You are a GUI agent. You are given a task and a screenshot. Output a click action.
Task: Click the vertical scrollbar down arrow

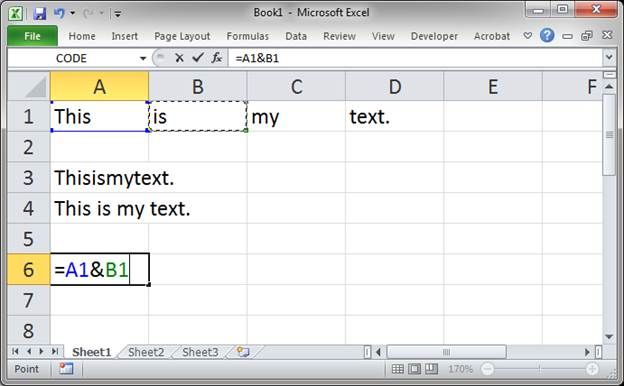tap(609, 337)
